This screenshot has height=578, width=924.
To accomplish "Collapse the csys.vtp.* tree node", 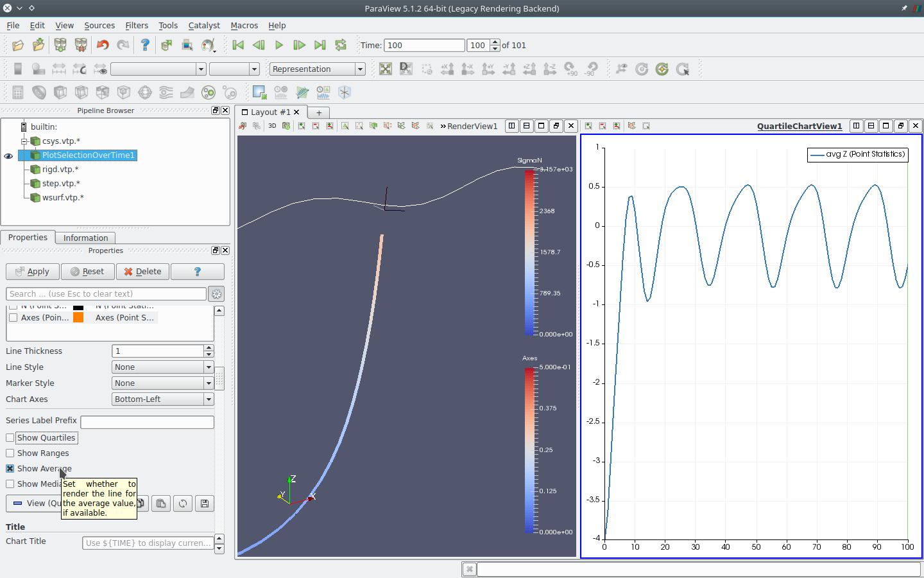I will [24, 141].
